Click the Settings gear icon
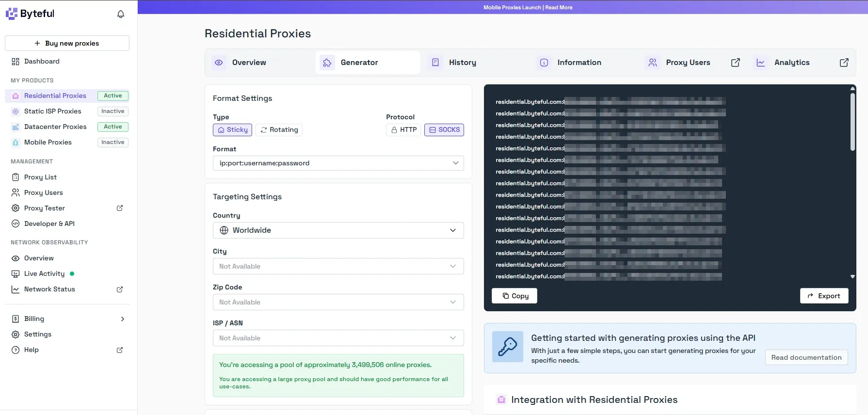Screen dimensions: 868x415 pyautogui.click(x=16, y=335)
